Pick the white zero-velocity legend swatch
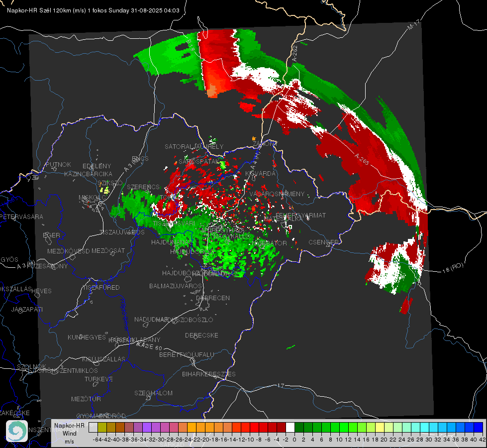 coord(290,427)
